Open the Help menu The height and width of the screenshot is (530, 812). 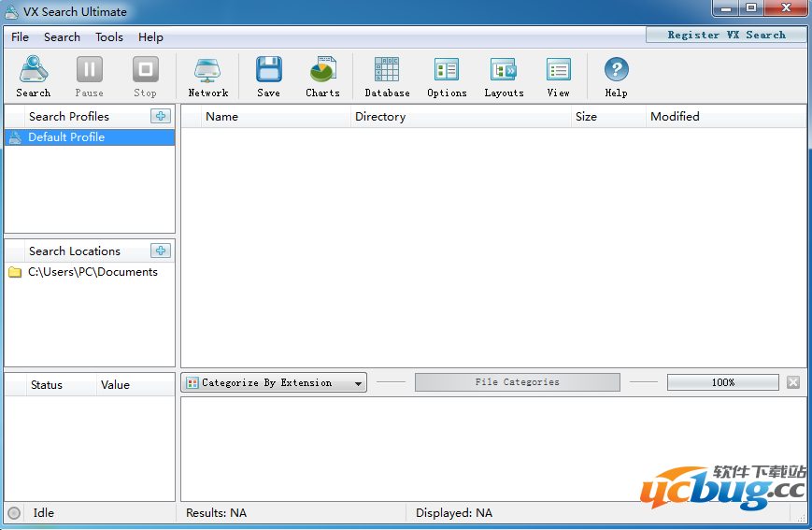tap(150, 37)
